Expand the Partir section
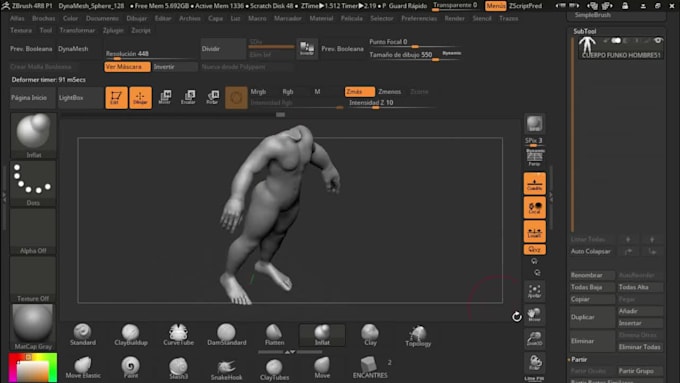680x383 pixels. click(x=579, y=360)
